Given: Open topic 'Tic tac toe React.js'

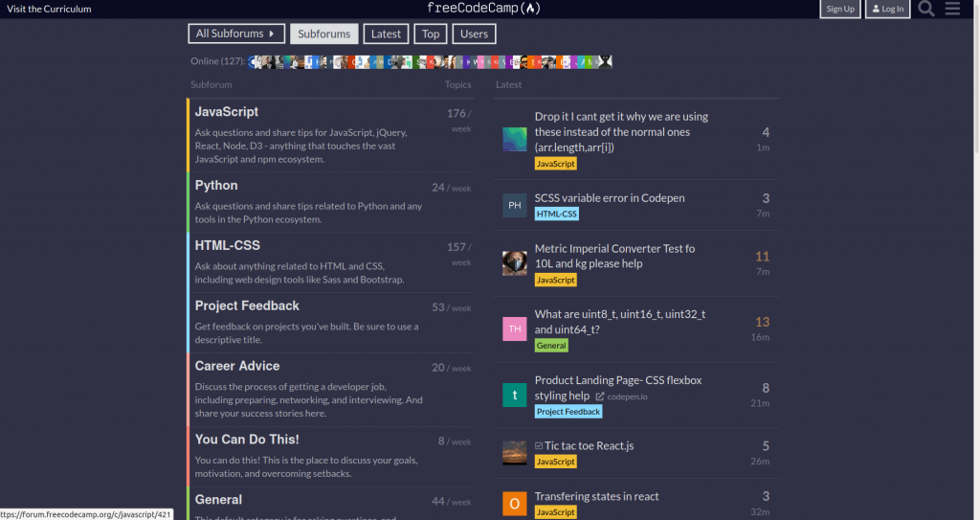Looking at the screenshot, I should pyautogui.click(x=589, y=445).
